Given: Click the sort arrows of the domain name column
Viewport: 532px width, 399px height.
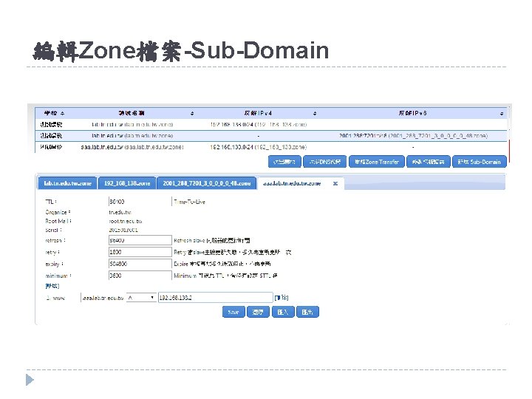Looking at the screenshot, I should [192, 113].
